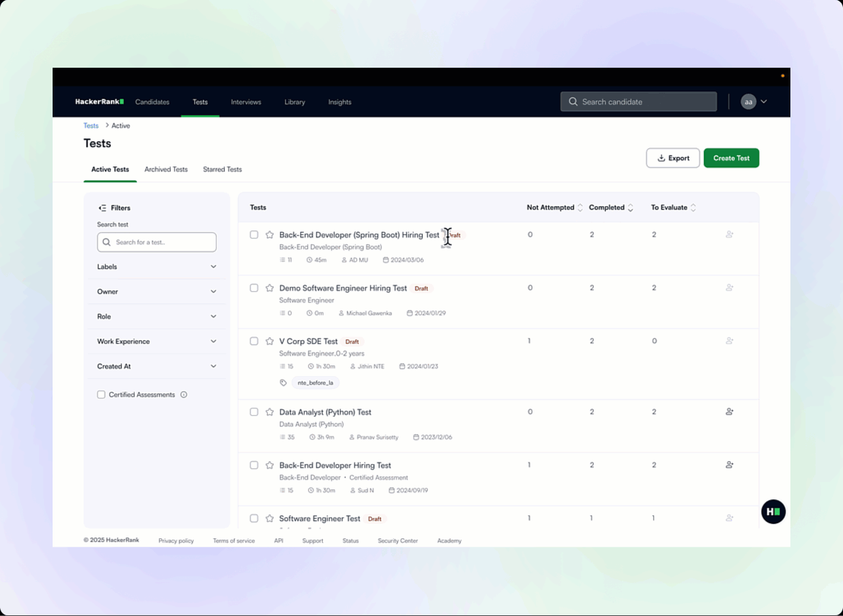
Task: Click the magnifier in Search candidate box
Action: click(x=573, y=102)
